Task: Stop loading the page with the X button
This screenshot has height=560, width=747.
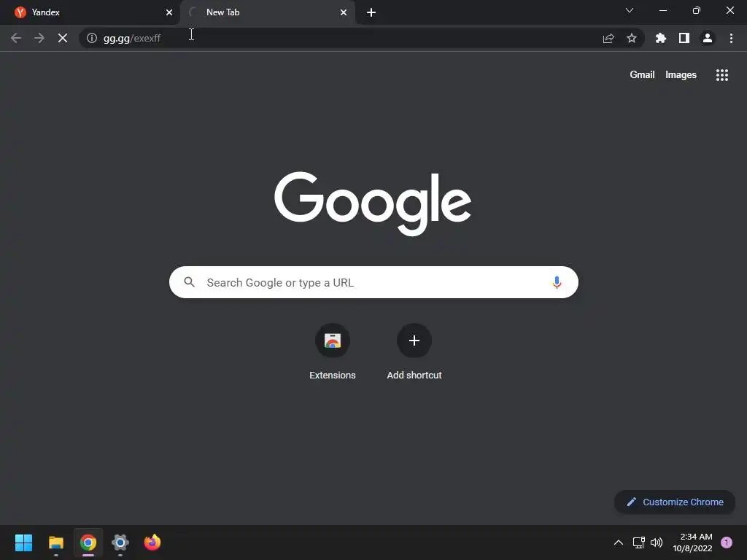Action: tap(63, 38)
